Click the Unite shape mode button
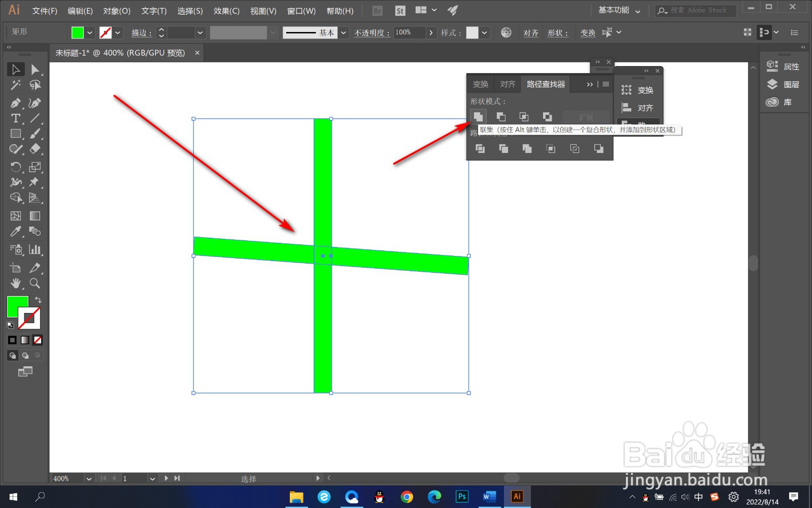Screen dimensions: 812x508 (x=478, y=117)
